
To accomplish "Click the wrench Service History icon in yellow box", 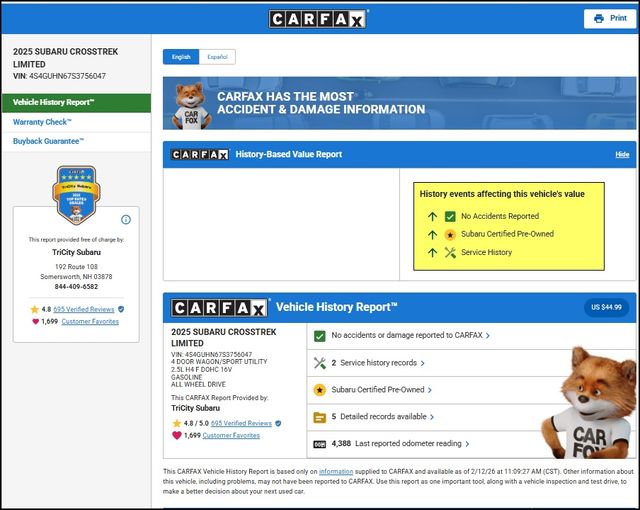I will click(x=449, y=253).
